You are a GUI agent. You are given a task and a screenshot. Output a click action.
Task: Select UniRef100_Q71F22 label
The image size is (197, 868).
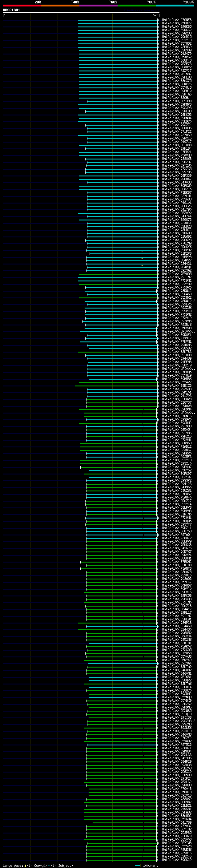click(177, 131)
